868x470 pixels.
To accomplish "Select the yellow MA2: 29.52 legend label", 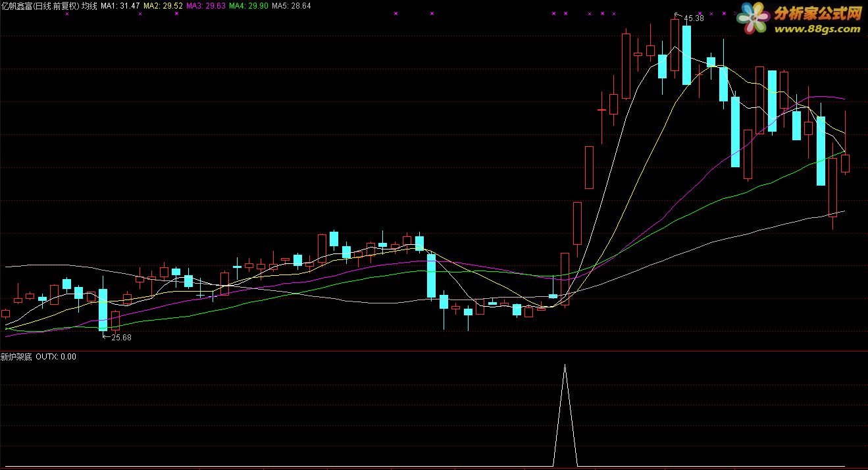I will click(163, 5).
